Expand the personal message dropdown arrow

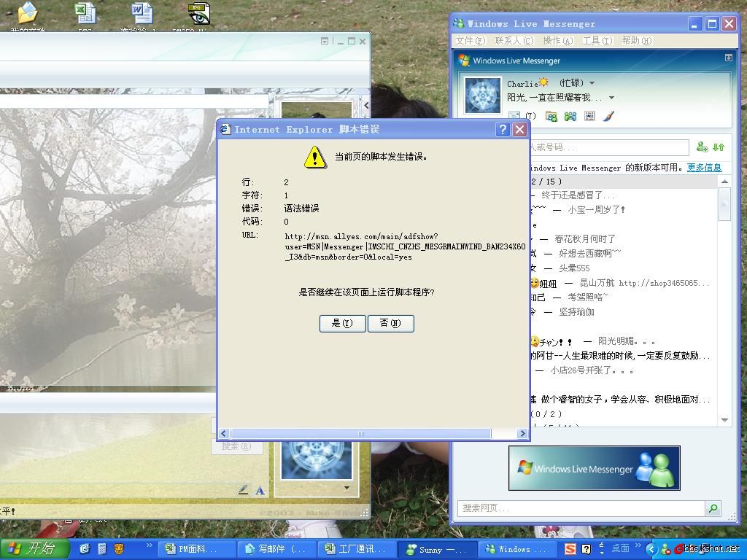(612, 98)
